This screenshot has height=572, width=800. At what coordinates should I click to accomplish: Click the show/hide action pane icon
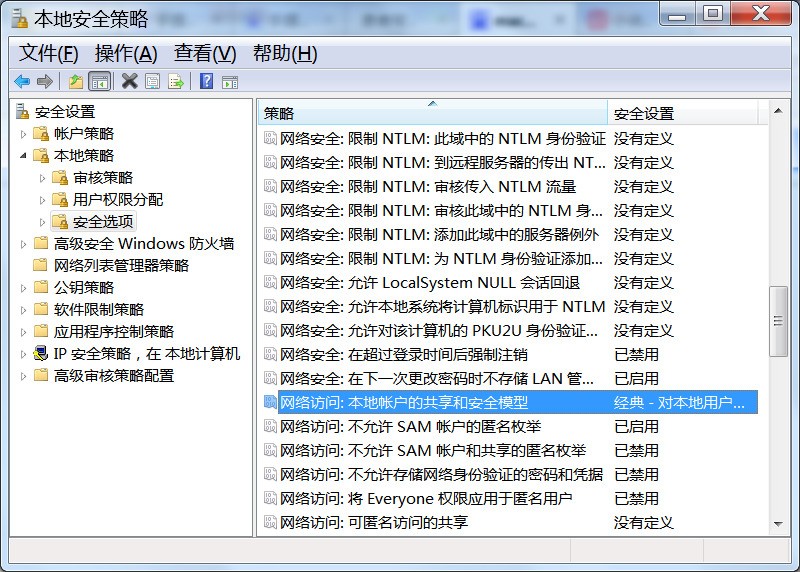click(229, 82)
